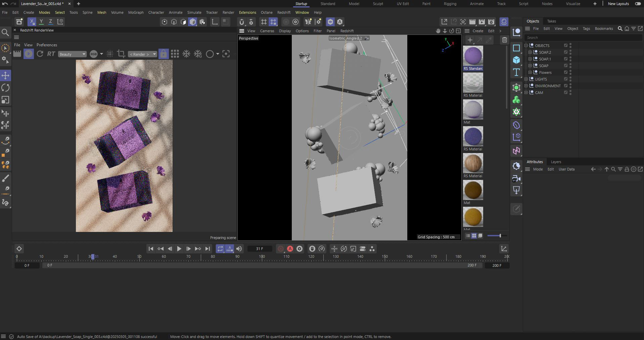The width and height of the screenshot is (644, 340).
Task: Switch to the Takes tab
Action: (551, 21)
